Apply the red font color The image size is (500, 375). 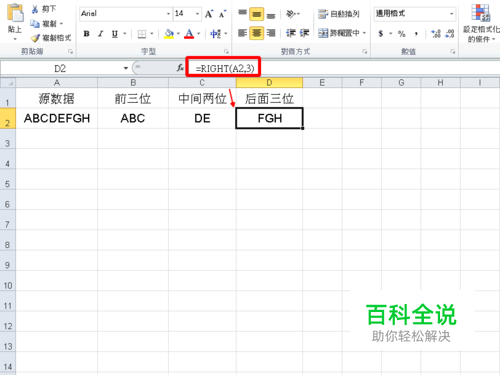pos(189,34)
